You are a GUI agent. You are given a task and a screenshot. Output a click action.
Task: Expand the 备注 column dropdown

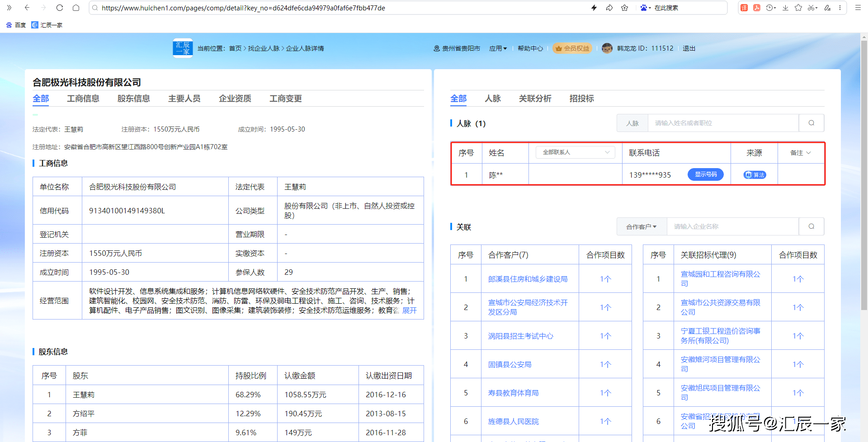pos(801,153)
